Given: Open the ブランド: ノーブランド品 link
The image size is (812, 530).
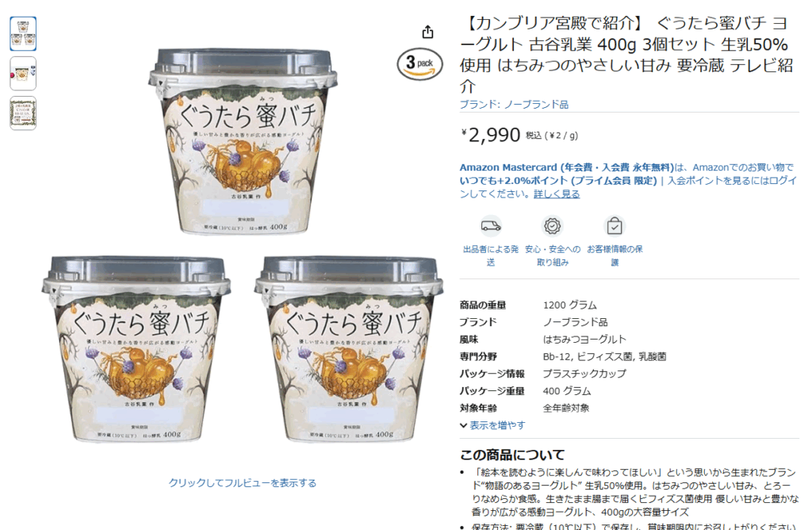Looking at the screenshot, I should point(514,105).
